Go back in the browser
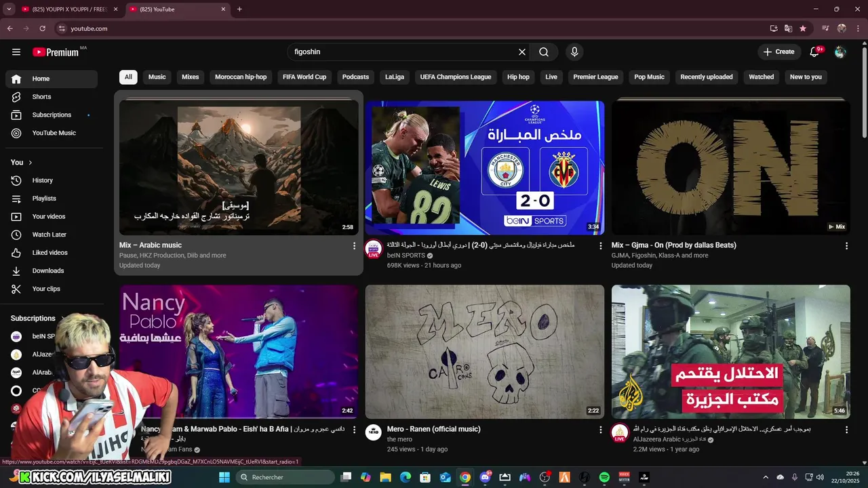The image size is (868, 488). click(x=10, y=28)
